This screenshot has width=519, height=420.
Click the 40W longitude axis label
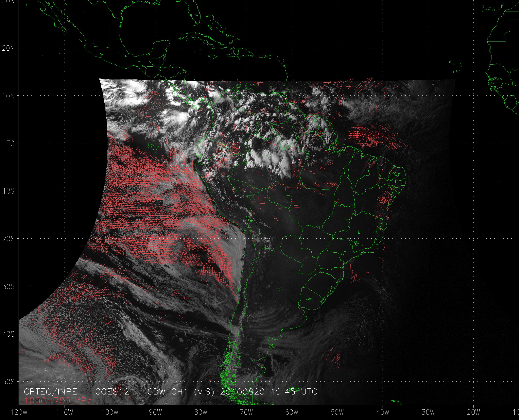383,412
